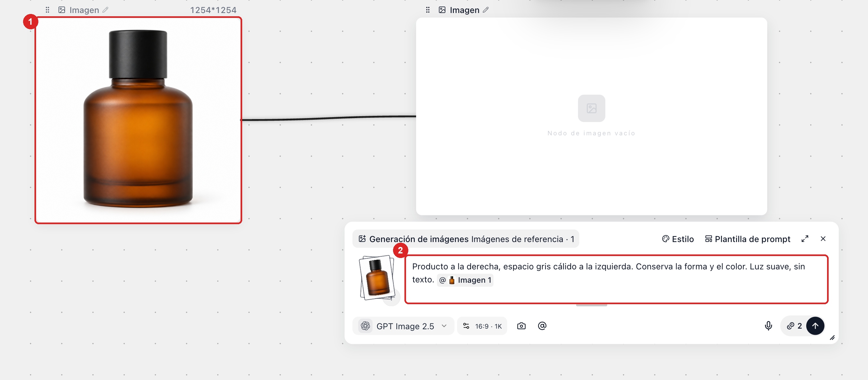The height and width of the screenshot is (380, 868).
Task: Click the @ Imagen 1 mention chip
Action: pyautogui.click(x=465, y=280)
